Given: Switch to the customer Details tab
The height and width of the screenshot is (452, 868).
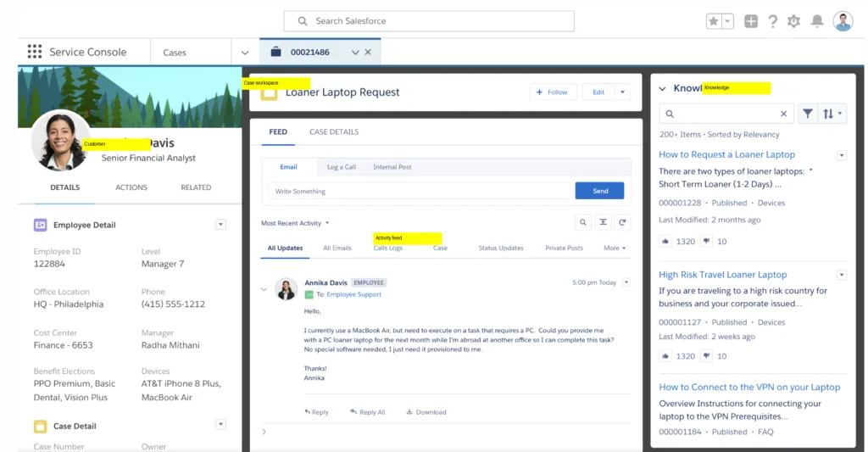Looking at the screenshot, I should (64, 187).
